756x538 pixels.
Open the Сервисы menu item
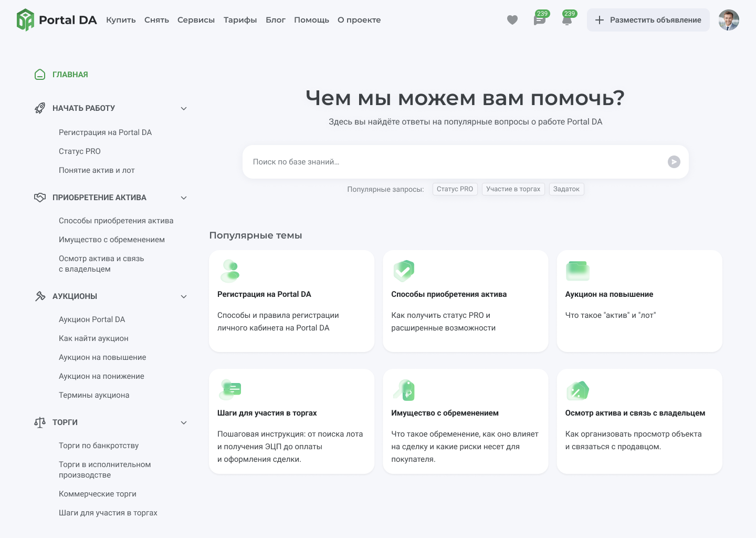[x=196, y=20]
